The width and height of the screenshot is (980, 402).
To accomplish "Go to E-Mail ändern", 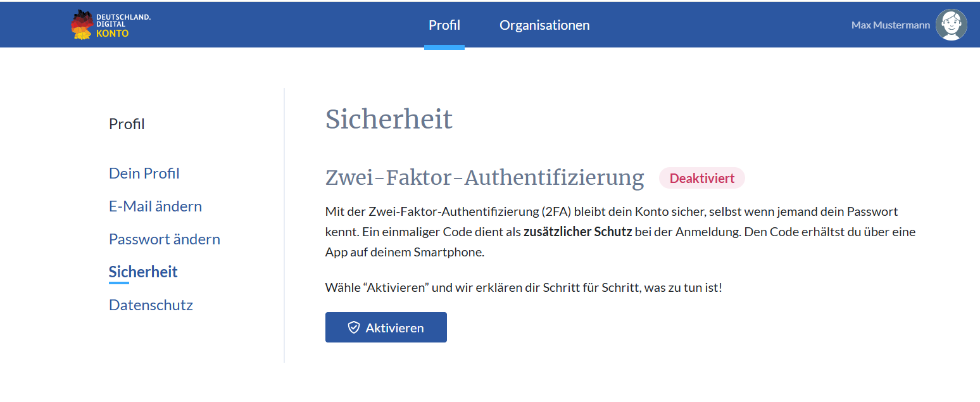I will [x=156, y=206].
